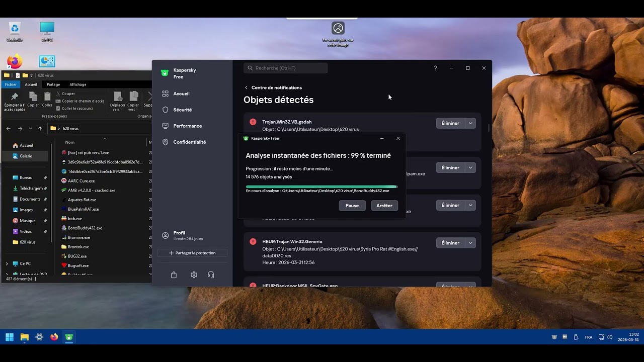Click the scan progress bar

(x=321, y=187)
